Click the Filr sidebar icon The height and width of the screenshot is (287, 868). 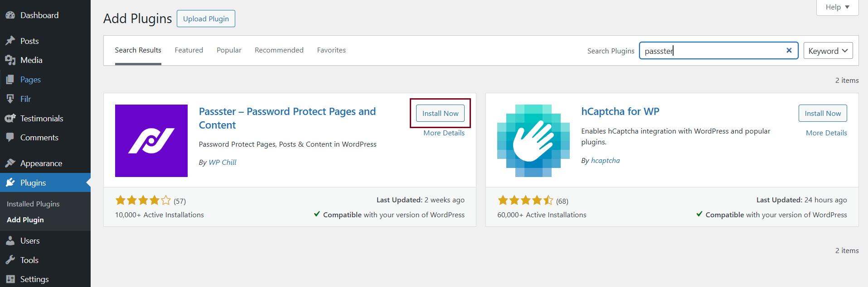tap(10, 99)
